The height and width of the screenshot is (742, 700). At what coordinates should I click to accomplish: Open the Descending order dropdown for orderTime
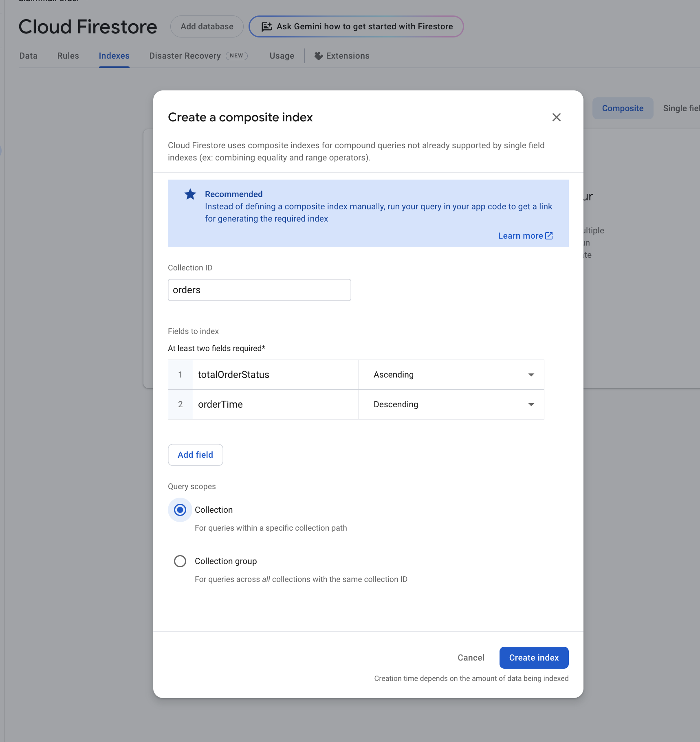(x=451, y=404)
